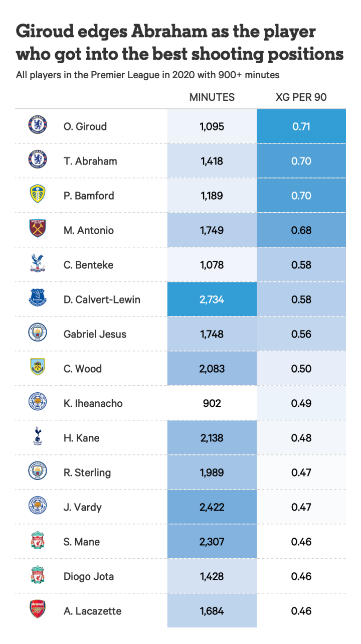Click the MINUTES column header
This screenshot has height=644, width=361.
coord(212,97)
